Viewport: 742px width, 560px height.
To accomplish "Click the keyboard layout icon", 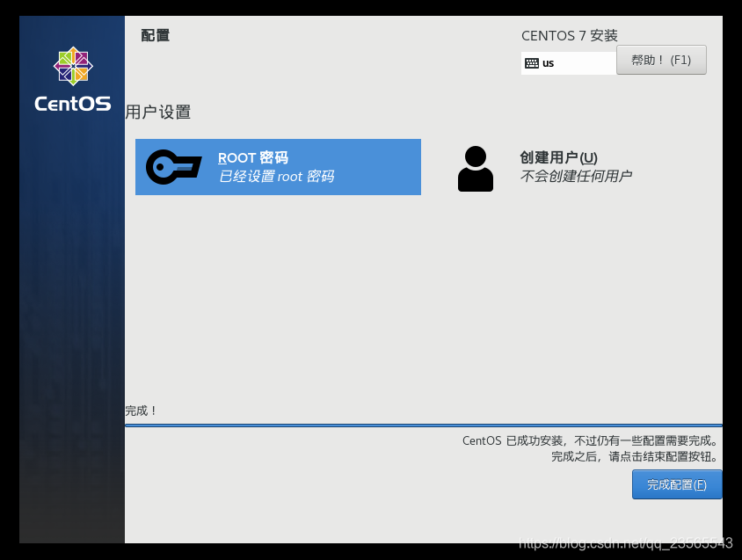I will point(531,63).
